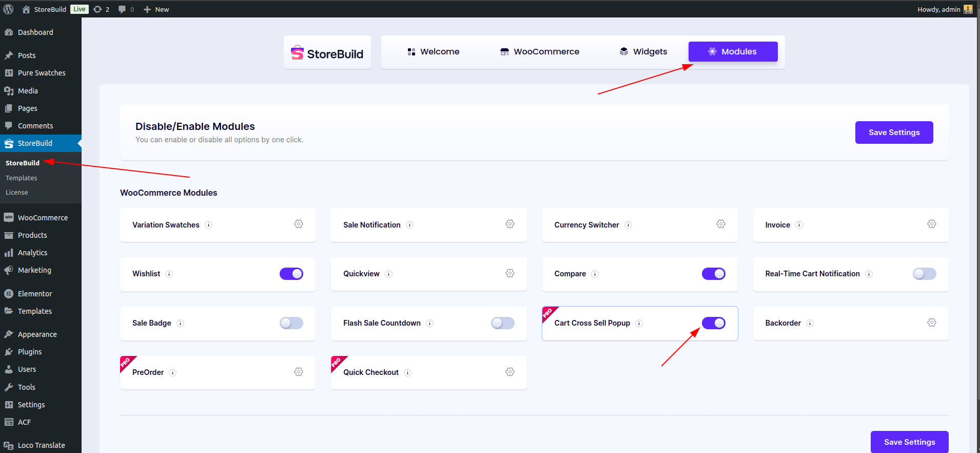
Task: Show info icon next to Quickview
Action: [389, 274]
